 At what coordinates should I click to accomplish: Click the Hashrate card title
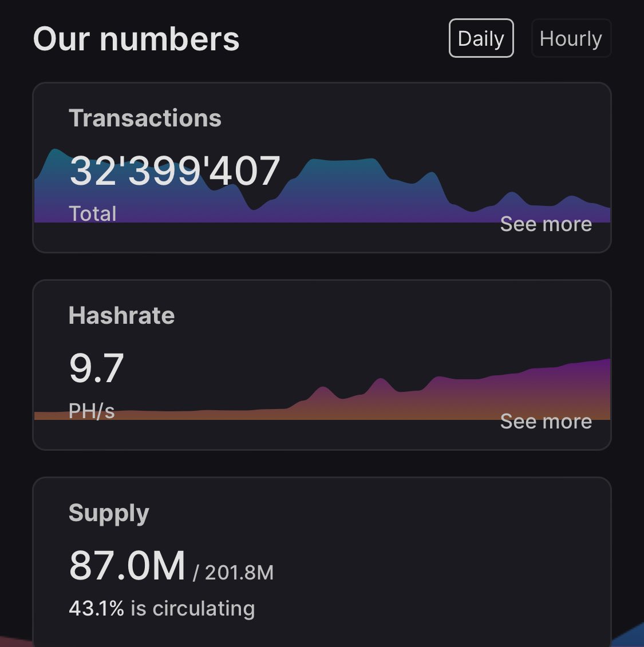click(x=121, y=315)
